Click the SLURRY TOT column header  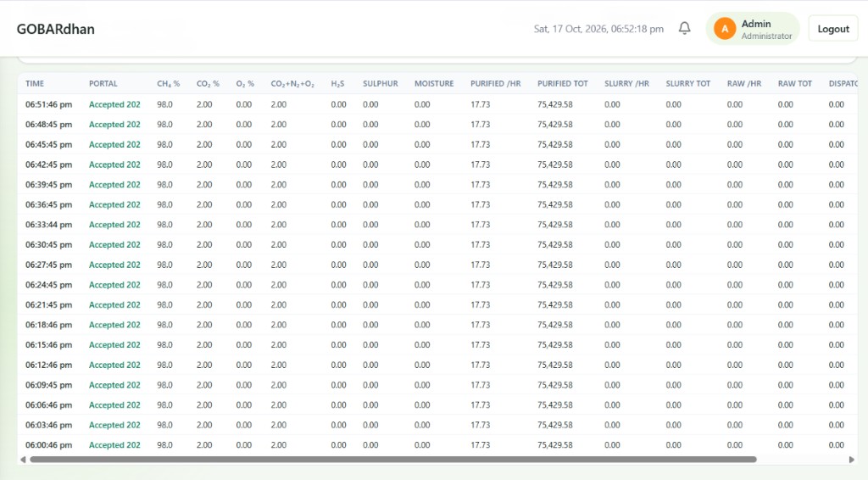click(687, 84)
